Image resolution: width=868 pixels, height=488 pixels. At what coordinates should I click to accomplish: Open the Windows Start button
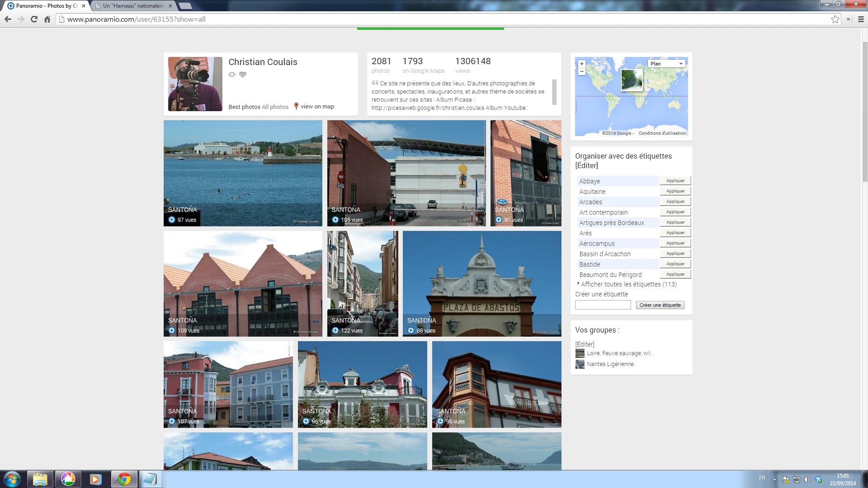click(12, 479)
